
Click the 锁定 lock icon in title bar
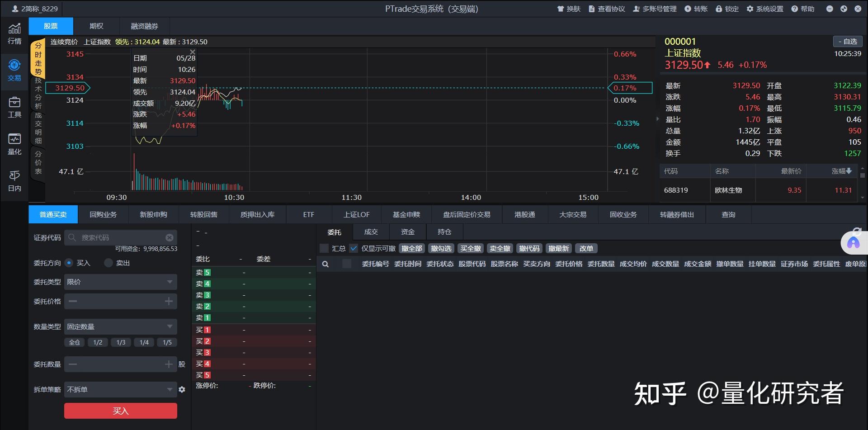[x=718, y=9]
